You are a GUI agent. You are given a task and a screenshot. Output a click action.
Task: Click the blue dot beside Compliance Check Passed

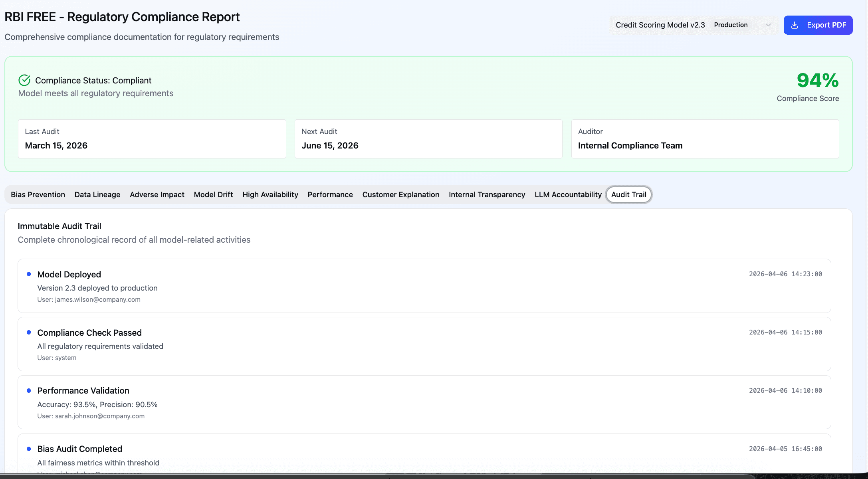point(29,332)
